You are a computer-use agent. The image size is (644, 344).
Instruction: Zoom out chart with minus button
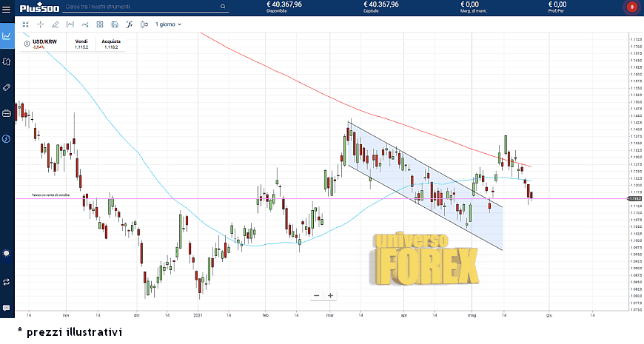pos(316,295)
